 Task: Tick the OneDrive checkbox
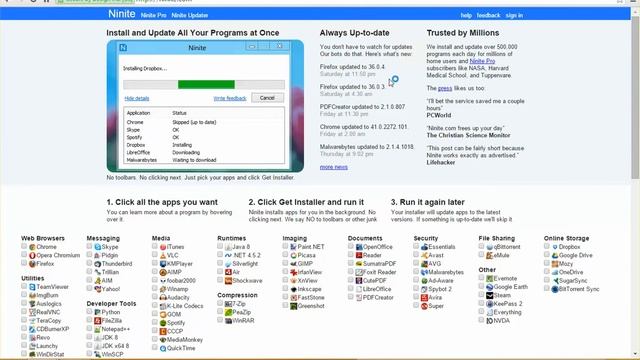click(x=547, y=271)
